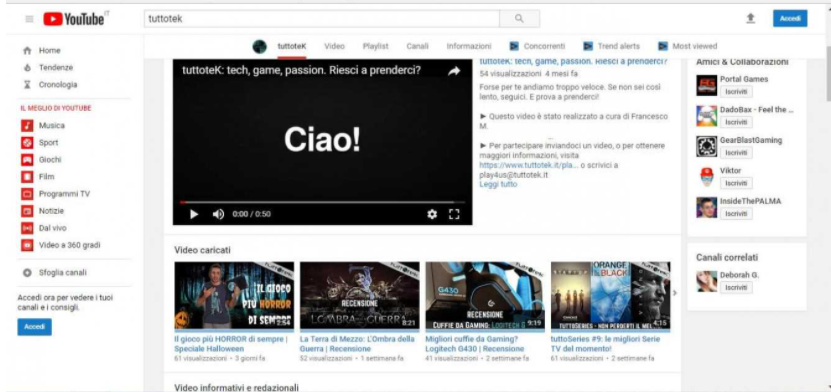This screenshot has height=392, width=831.
Task: Click the Deborah G. channel avatar
Action: (706, 281)
